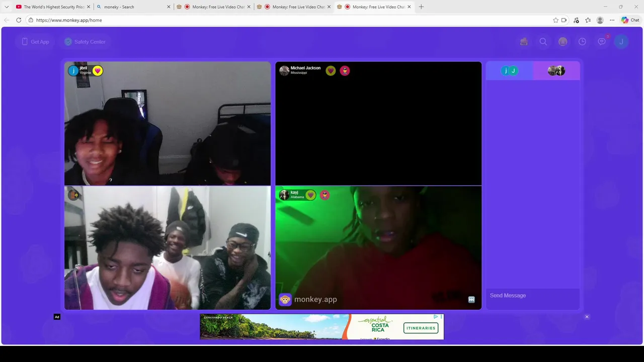Open the messages heart-bubble icon
The height and width of the screenshot is (362, 644).
tap(602, 42)
